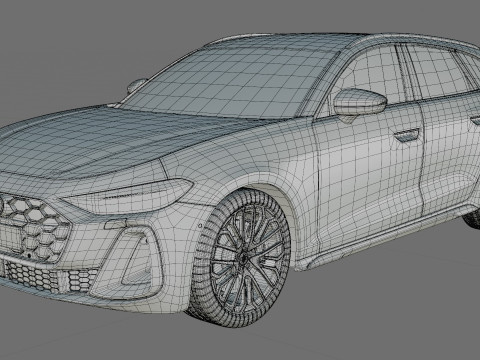Select the front wheel rim of the car
This screenshot has width=480, height=360.
point(248,257)
